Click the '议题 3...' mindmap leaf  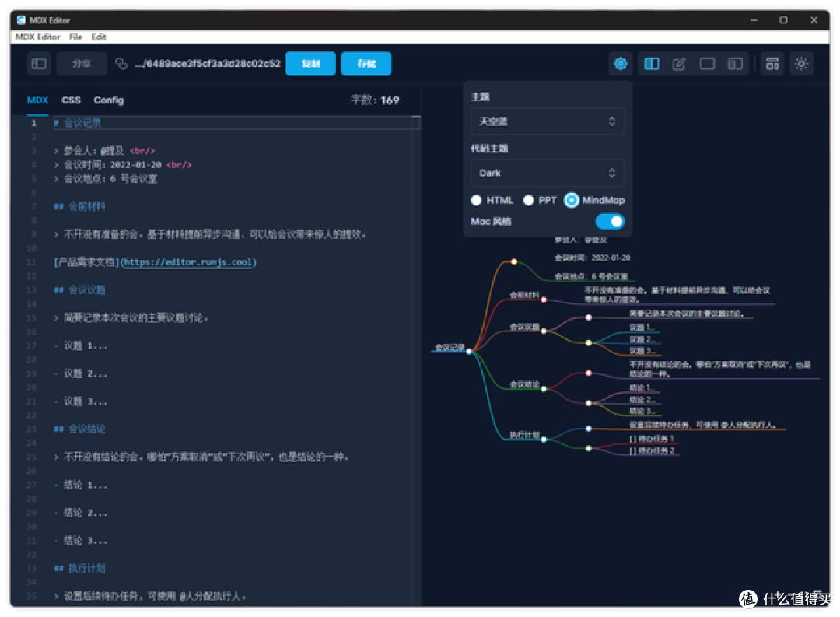[642, 351]
